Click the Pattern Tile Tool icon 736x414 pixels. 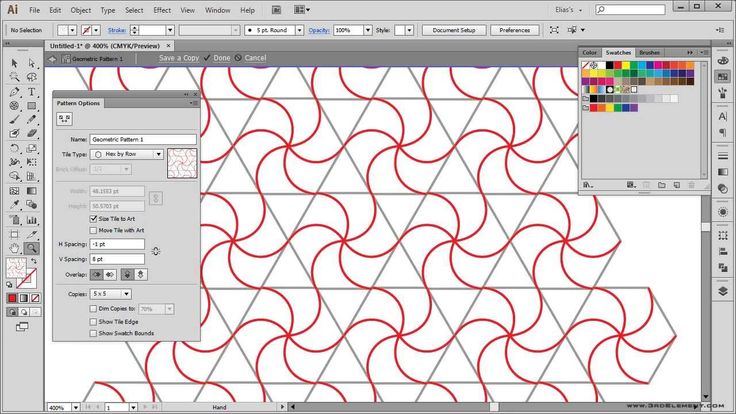pyautogui.click(x=64, y=119)
